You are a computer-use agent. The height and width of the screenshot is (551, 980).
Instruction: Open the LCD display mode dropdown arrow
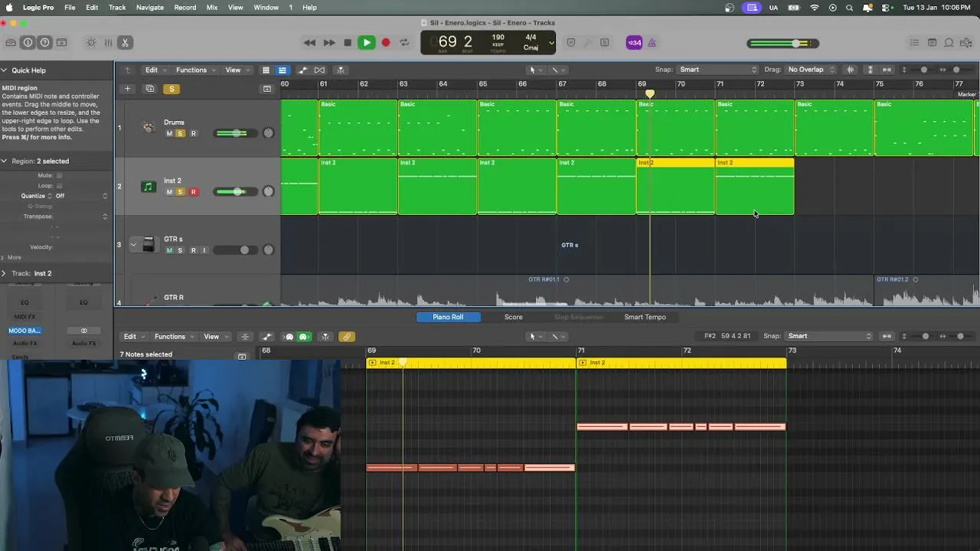(x=551, y=43)
